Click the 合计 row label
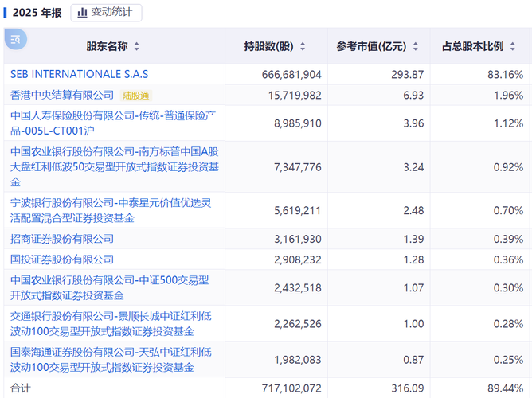 pos(21,388)
